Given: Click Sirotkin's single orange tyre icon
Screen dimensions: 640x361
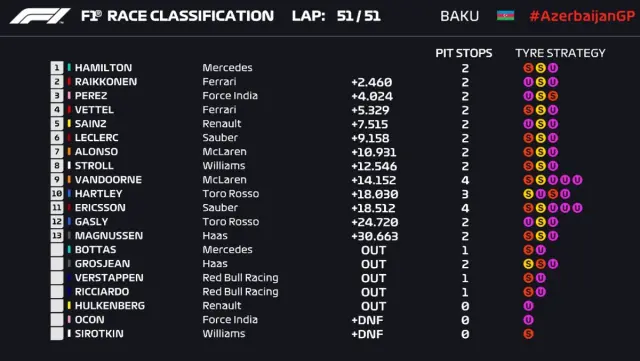Looking at the screenshot, I should [528, 334].
